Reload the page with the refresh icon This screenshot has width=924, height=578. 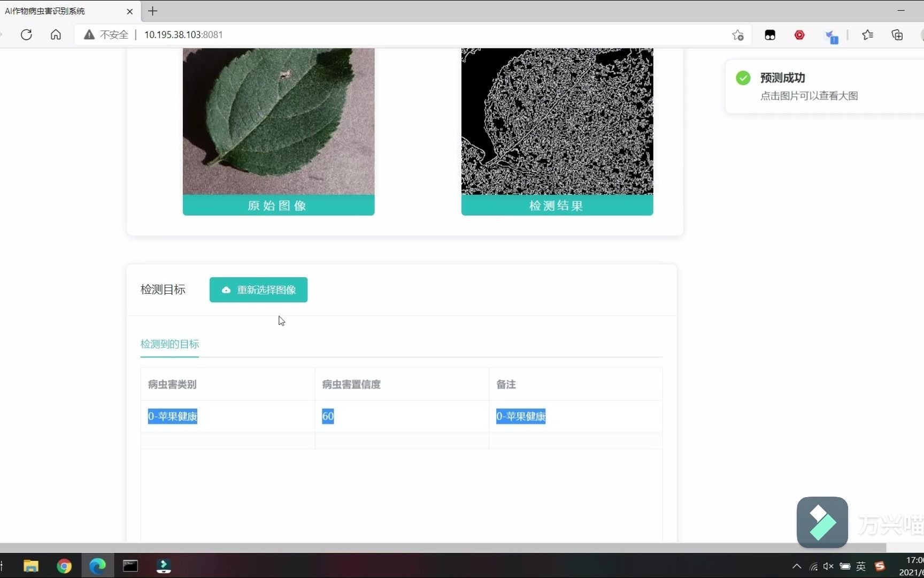pos(26,35)
